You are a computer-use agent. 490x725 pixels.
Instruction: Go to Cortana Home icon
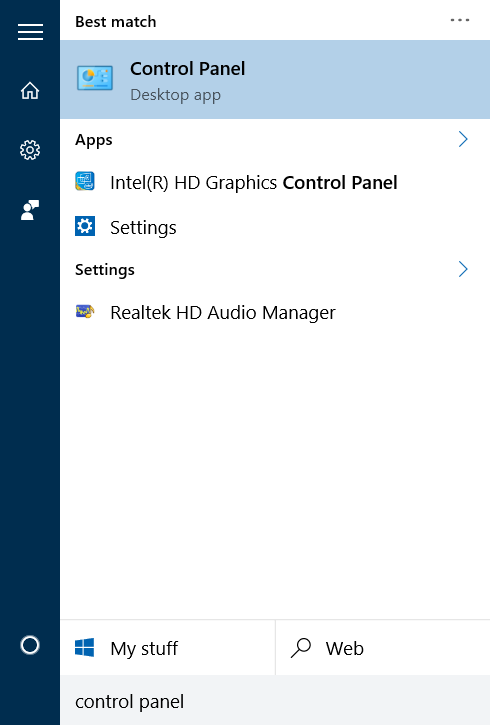[x=30, y=91]
